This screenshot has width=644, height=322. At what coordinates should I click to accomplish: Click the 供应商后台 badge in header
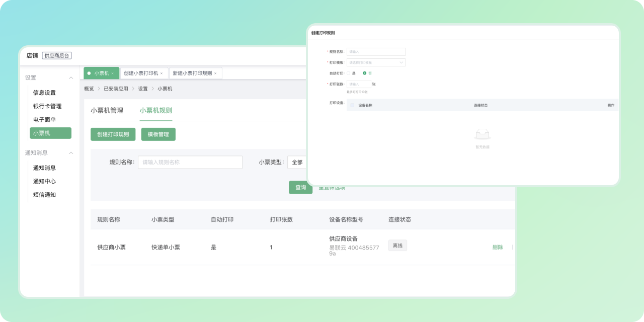(x=57, y=55)
